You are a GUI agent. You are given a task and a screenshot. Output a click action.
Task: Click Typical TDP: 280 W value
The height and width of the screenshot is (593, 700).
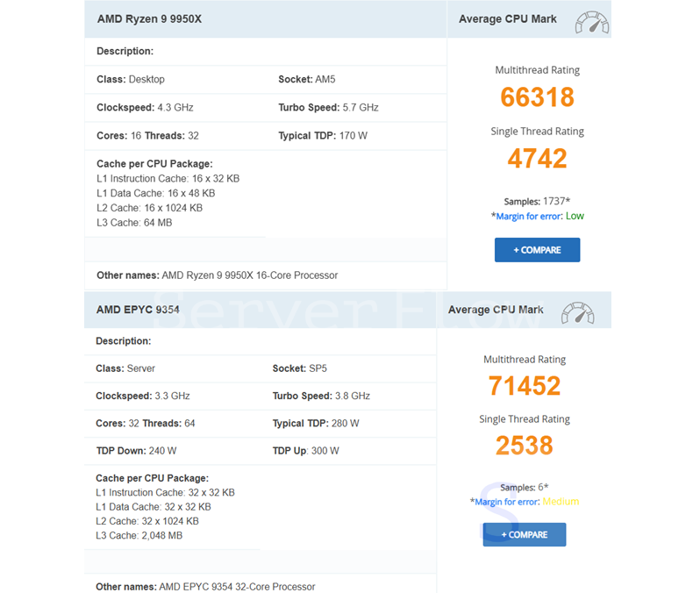(316, 424)
